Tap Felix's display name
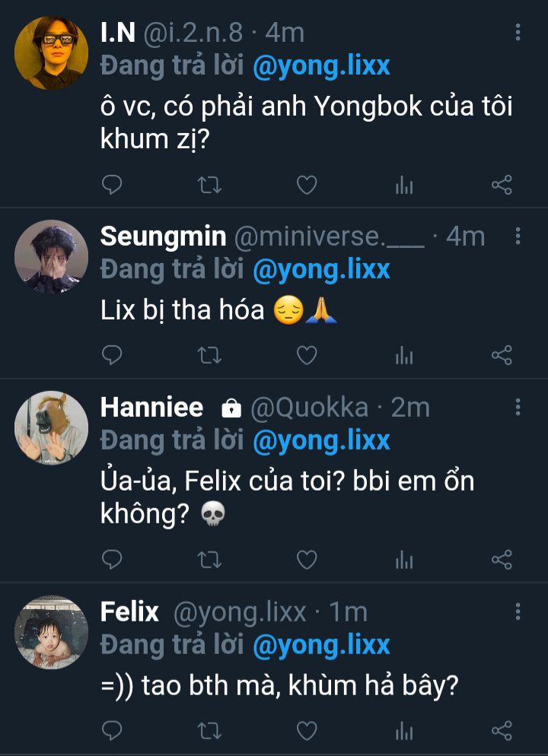The width and height of the screenshot is (548, 756). [129, 611]
